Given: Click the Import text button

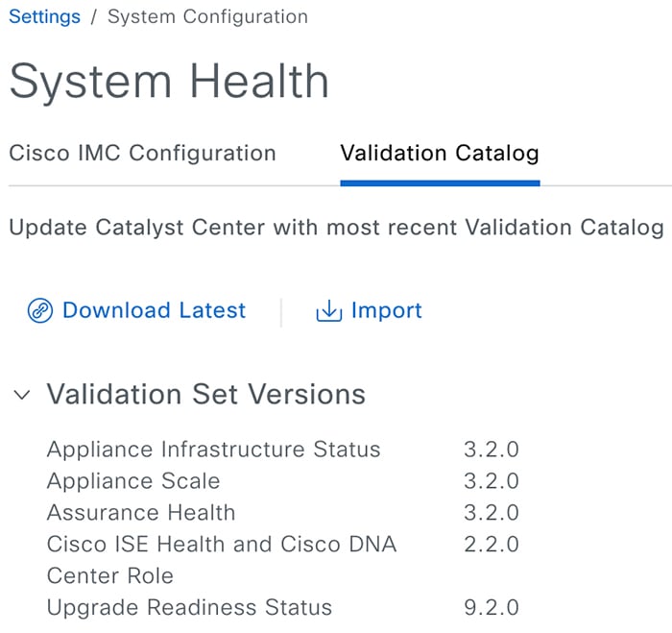Looking at the screenshot, I should pos(387,310).
